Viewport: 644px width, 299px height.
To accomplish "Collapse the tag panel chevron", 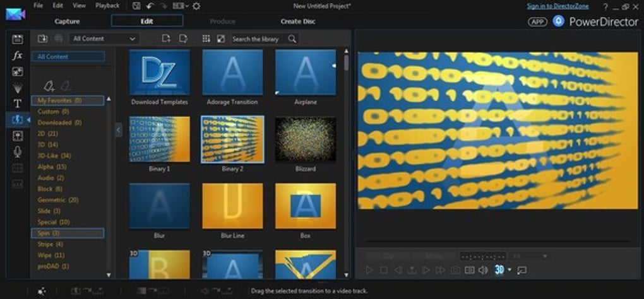I will pyautogui.click(x=118, y=130).
